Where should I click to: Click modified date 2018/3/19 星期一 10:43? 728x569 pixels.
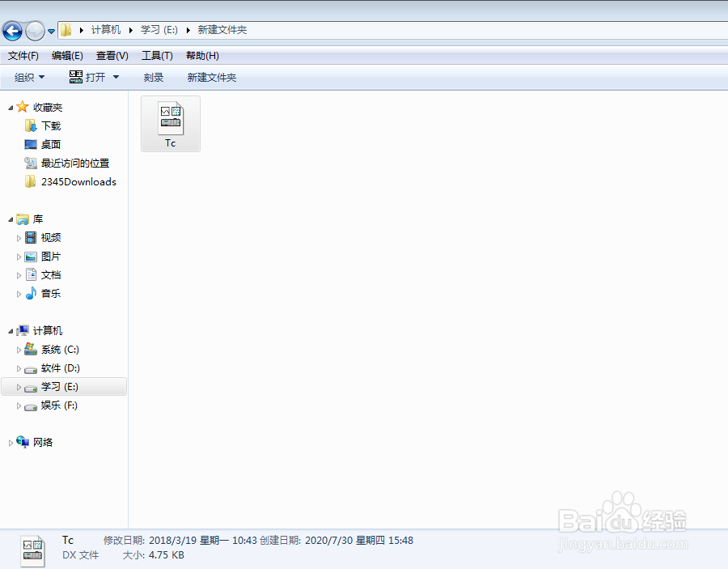click(203, 541)
